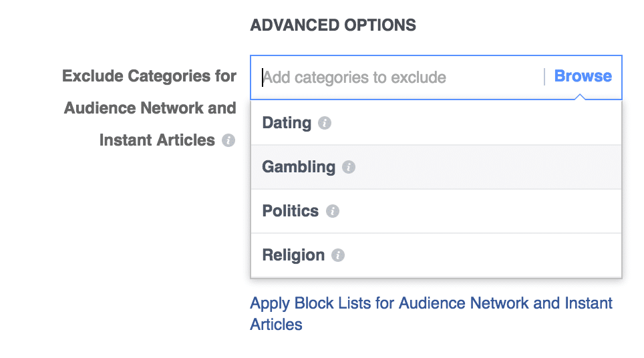Click the Exclude Categories for label text
This screenshot has width=644, height=358.
(149, 76)
